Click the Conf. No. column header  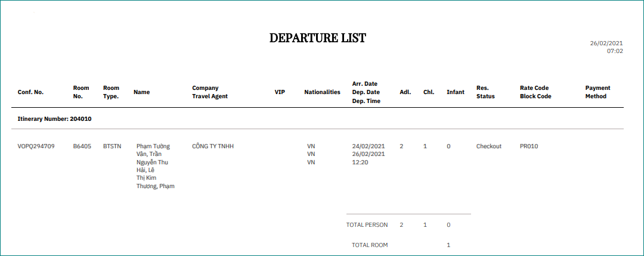[x=30, y=92]
